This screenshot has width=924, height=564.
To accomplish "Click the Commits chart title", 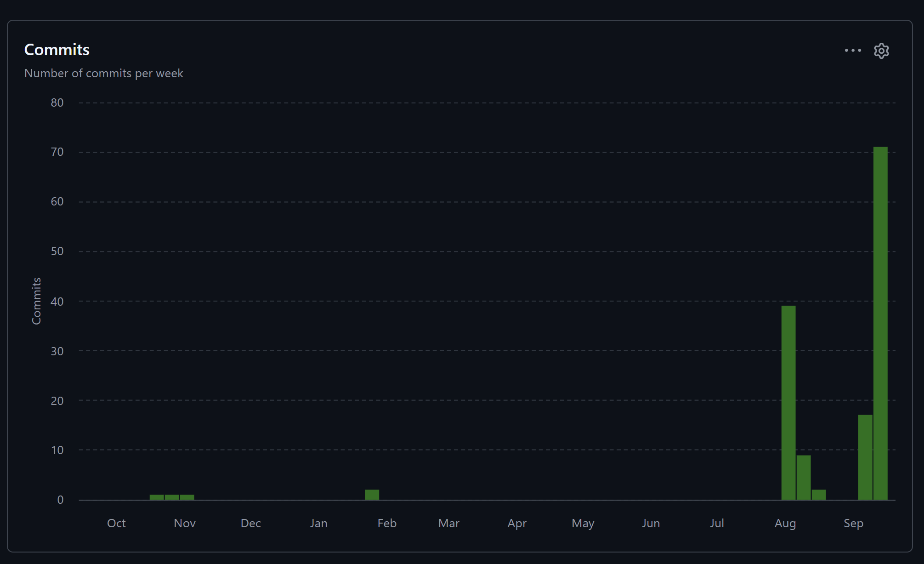I will (x=57, y=50).
